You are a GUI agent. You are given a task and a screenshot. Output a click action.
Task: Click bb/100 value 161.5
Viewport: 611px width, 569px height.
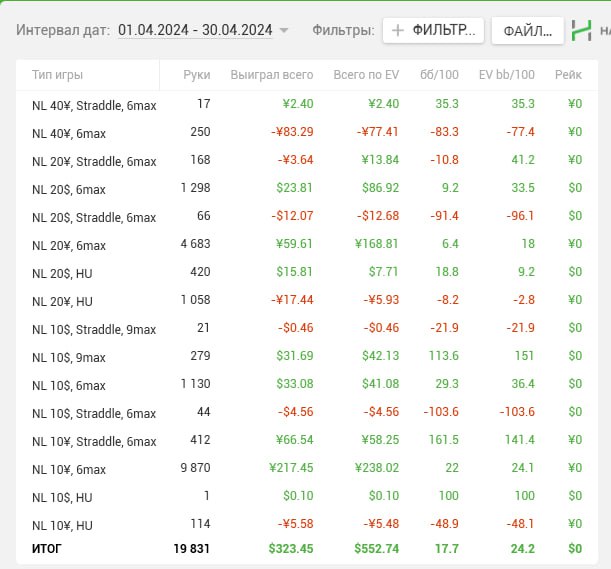tap(443, 440)
